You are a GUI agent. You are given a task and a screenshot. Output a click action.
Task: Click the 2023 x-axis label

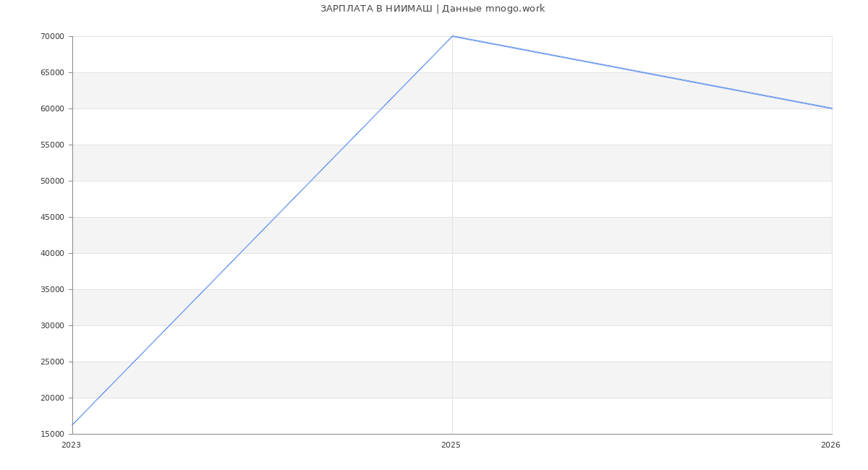coord(71,445)
